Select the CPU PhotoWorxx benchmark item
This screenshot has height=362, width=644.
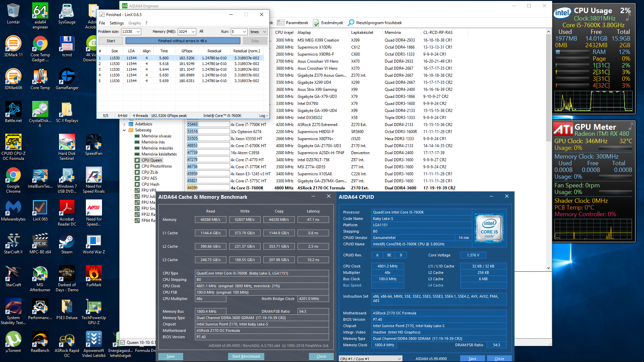[156, 166]
